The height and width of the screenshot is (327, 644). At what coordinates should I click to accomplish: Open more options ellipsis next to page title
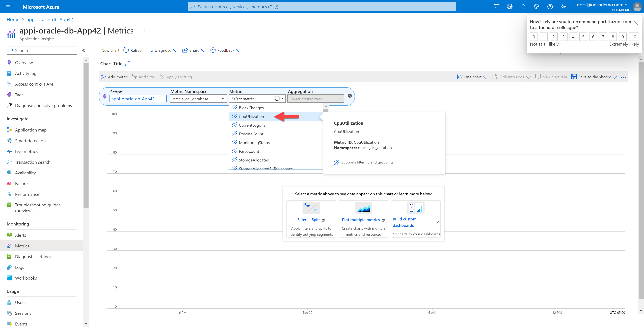[x=144, y=31]
